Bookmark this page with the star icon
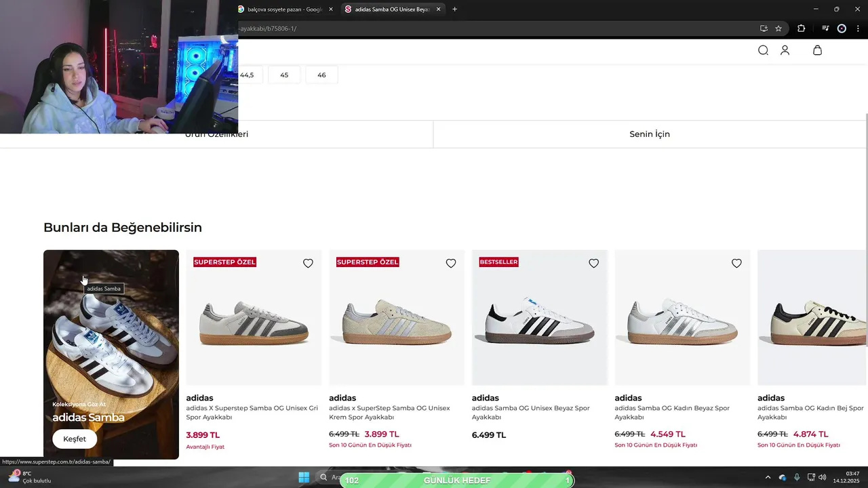868x488 pixels. click(x=778, y=28)
